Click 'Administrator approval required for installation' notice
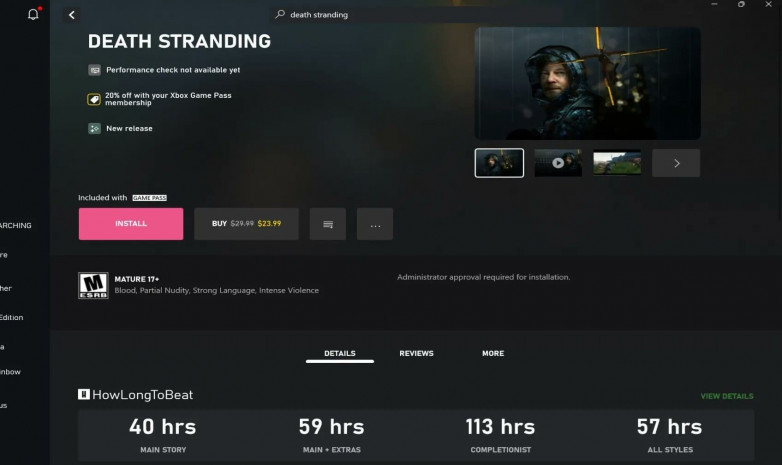The width and height of the screenshot is (782, 465). 484,277
